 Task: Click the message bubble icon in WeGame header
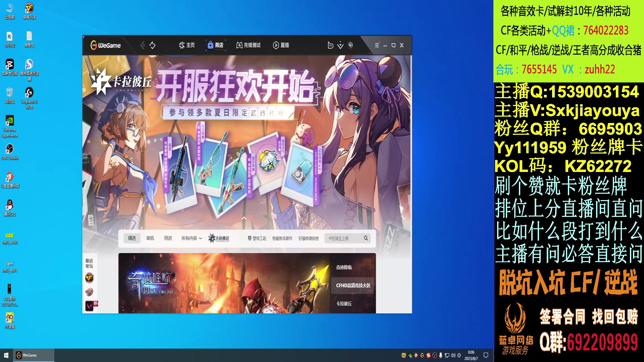point(330,45)
